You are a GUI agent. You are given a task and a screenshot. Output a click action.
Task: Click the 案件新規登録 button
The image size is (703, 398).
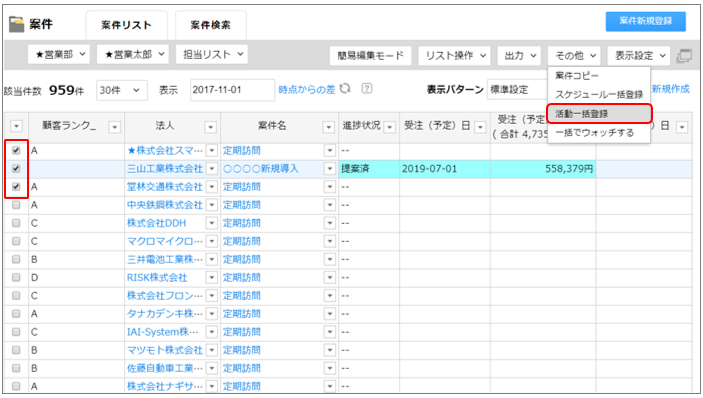tap(646, 21)
